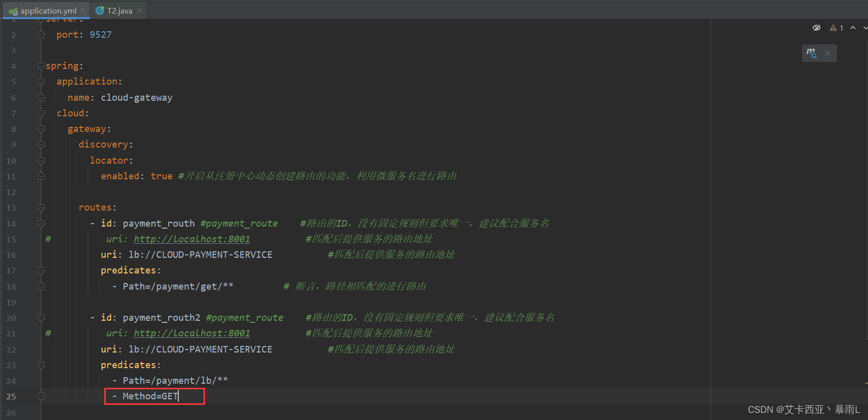
Task: Click the locator: key
Action: pyautogui.click(x=111, y=161)
